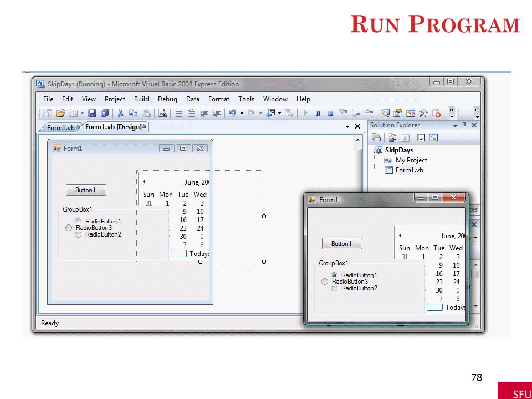This screenshot has width=532, height=399.
Task: Open the Project menu
Action: point(115,99)
